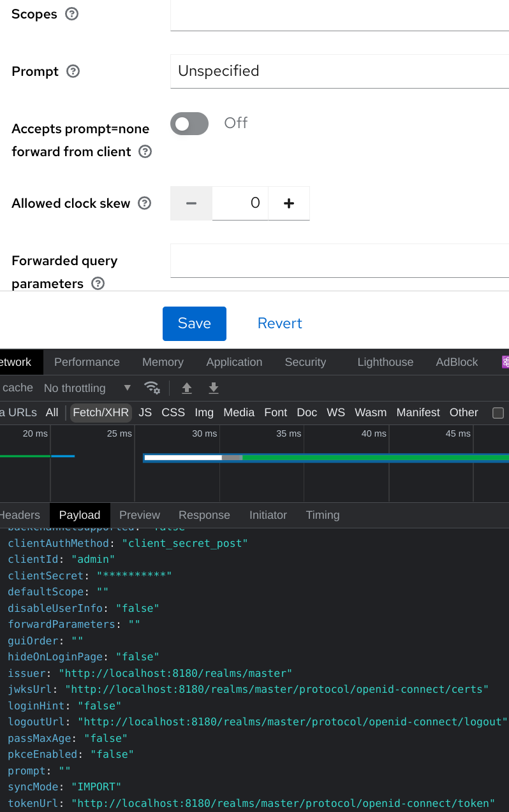
Task: Open network conditions via the Wi-Fi gear icon
Action: tap(152, 388)
